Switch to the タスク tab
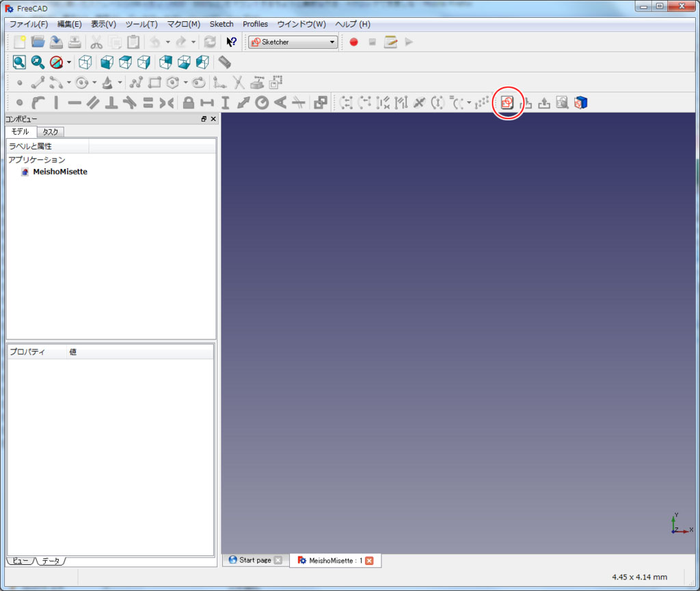 click(x=51, y=132)
